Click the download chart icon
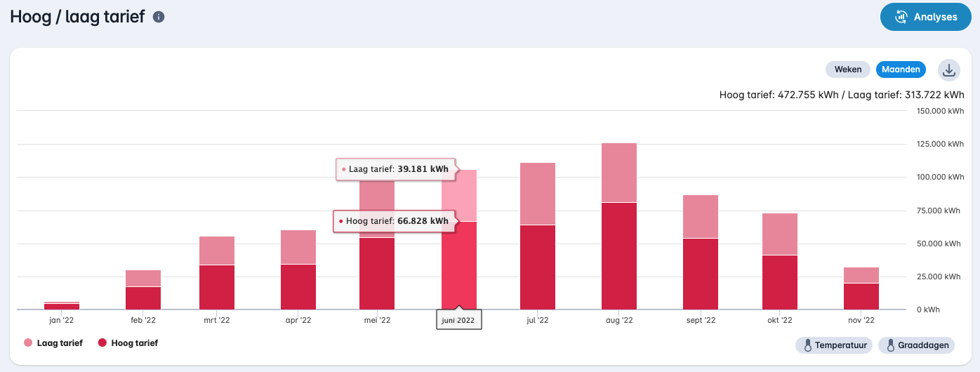This screenshot has width=980, height=372. point(948,70)
